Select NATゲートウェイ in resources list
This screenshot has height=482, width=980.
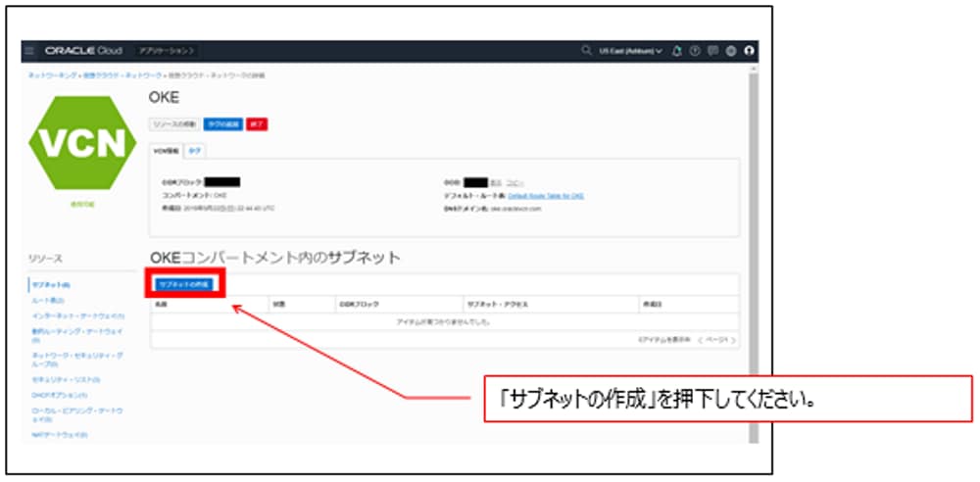[60, 434]
